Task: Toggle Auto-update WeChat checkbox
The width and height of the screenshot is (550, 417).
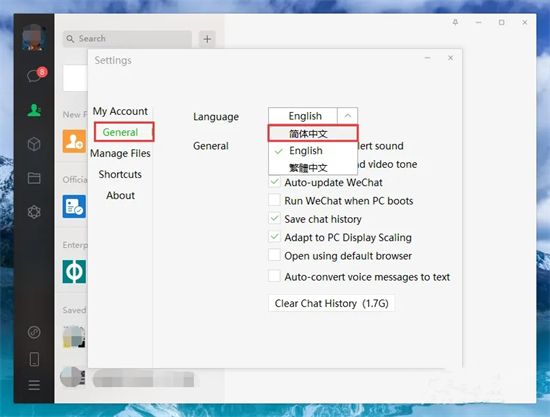Action: [275, 182]
